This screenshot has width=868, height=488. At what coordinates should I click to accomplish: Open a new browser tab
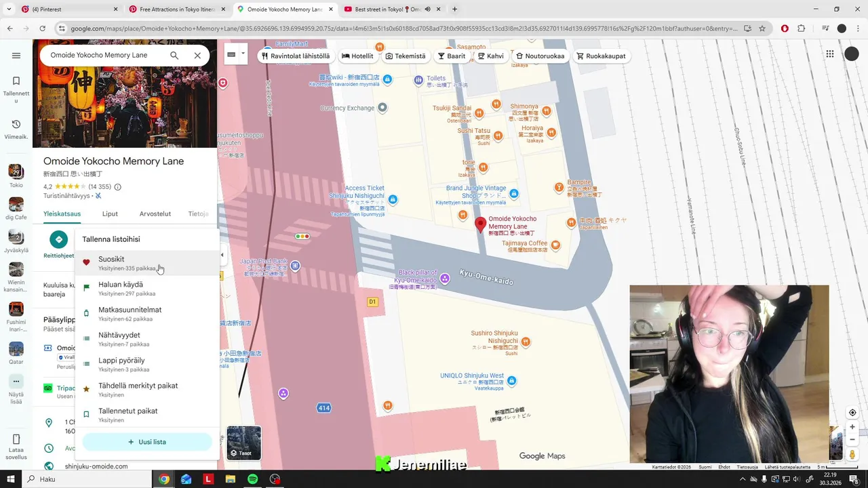(454, 9)
